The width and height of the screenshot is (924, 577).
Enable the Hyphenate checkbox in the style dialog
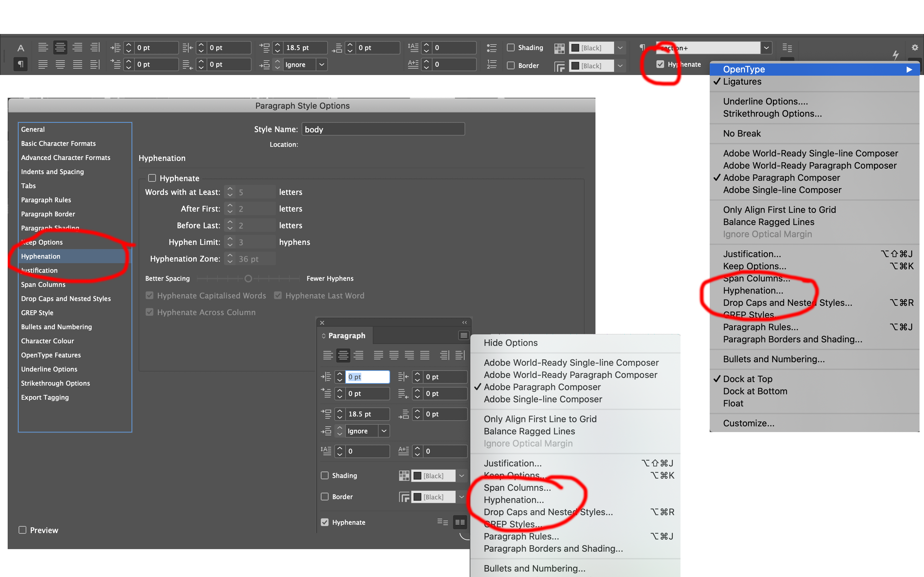tap(152, 178)
